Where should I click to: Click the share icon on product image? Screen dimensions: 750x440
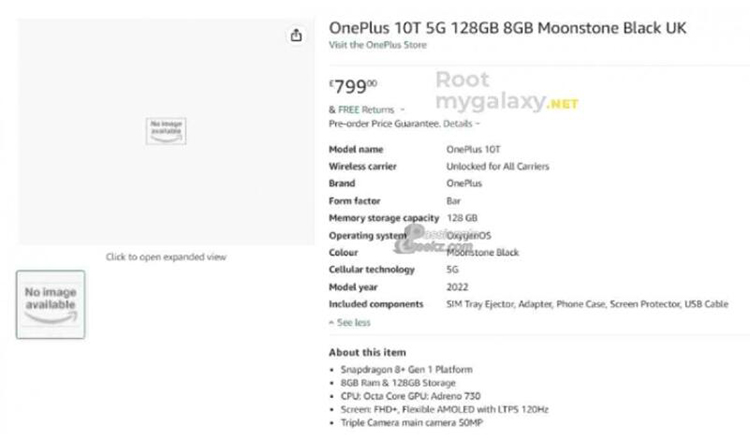(296, 35)
